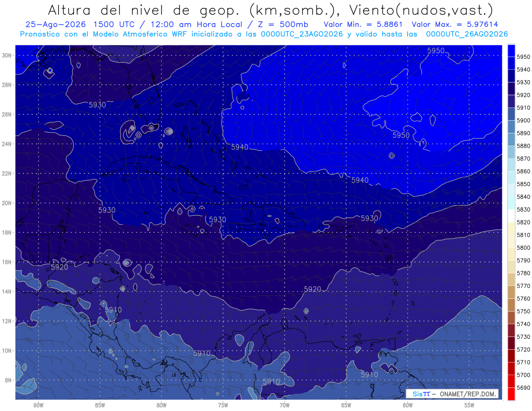Click the SisTT ONAMET/REP.DOM. logo box
Image resolution: width=532 pixels, height=411 pixels.
pos(452,394)
